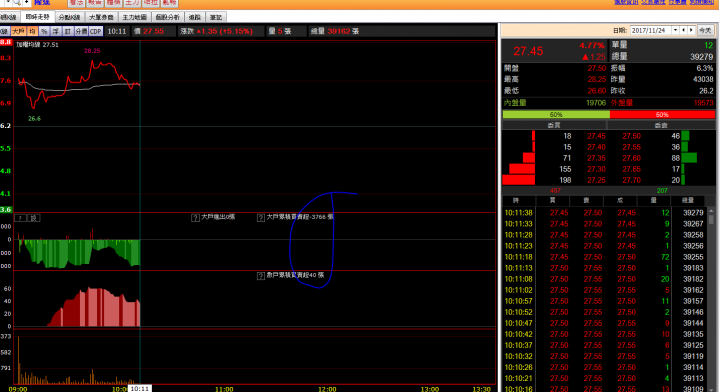
Task: Open the first dropdown arrow at top-left corner
Action: [8, 2]
